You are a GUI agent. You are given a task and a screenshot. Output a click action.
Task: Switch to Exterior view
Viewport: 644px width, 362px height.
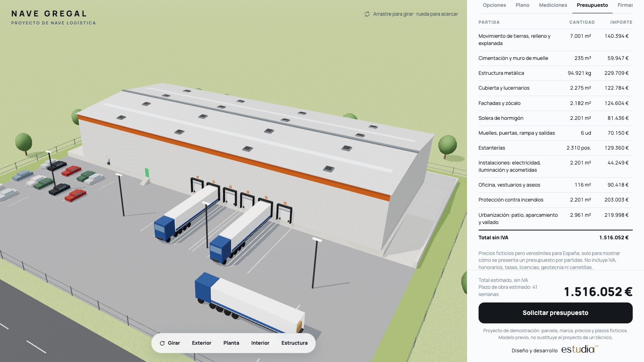pyautogui.click(x=202, y=343)
